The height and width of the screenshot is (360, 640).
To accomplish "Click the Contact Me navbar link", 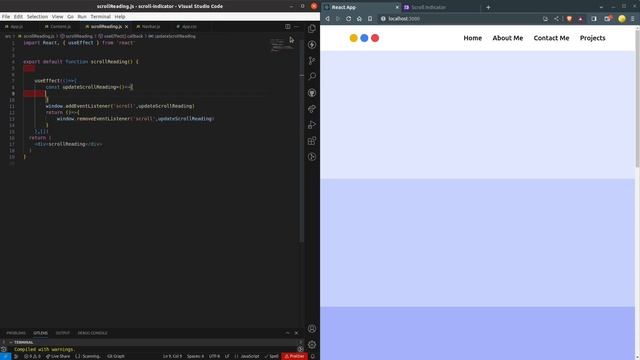I will click(x=551, y=38).
